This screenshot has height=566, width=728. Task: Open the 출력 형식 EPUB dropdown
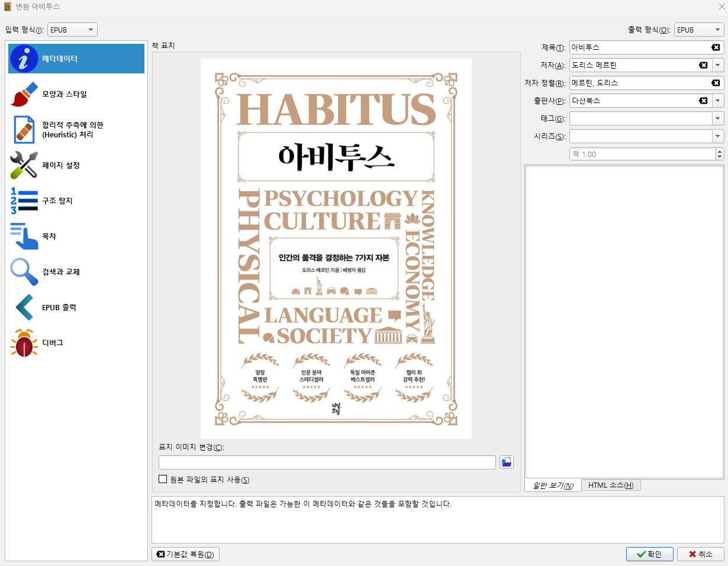(x=699, y=30)
